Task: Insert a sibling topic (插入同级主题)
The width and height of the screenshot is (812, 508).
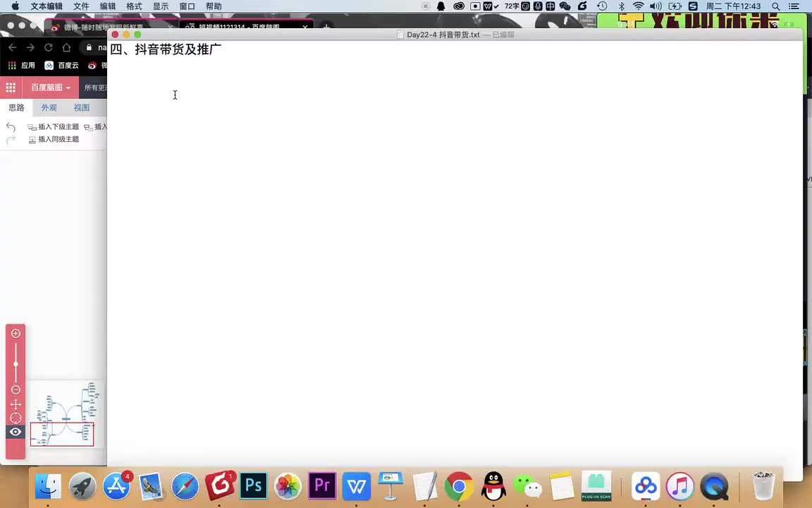Action: click(x=54, y=140)
